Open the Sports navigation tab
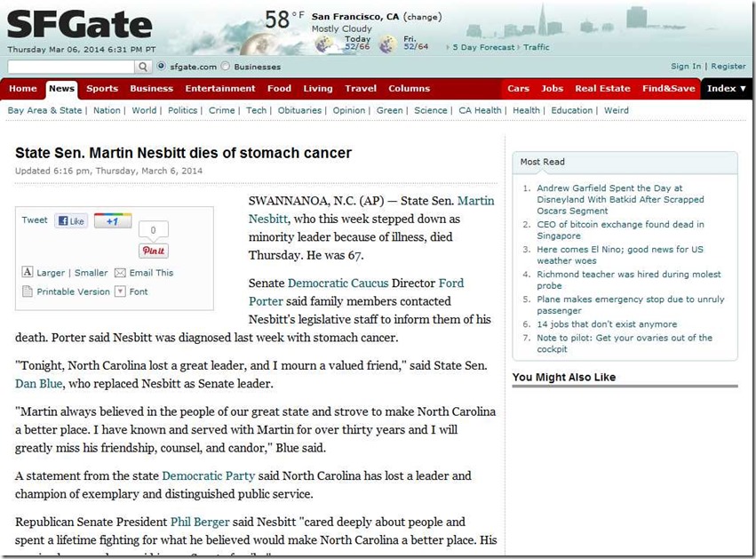The height and width of the screenshot is (559, 756). [x=102, y=89]
